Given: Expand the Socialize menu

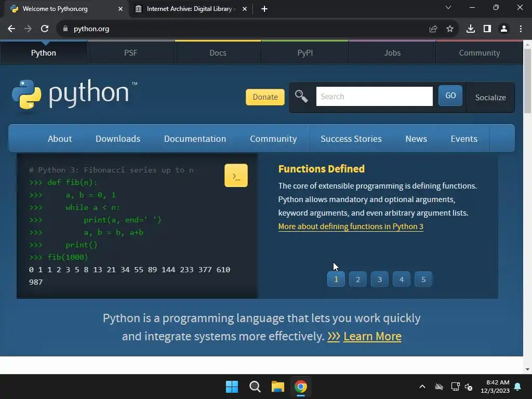Looking at the screenshot, I should 490,97.
